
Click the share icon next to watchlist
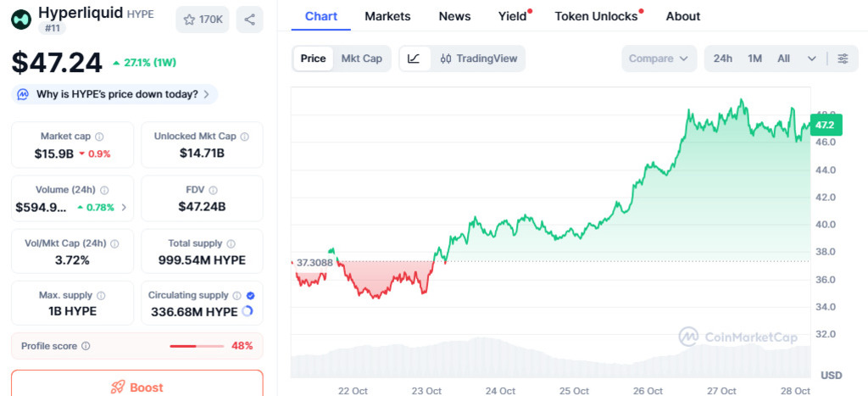point(249,19)
